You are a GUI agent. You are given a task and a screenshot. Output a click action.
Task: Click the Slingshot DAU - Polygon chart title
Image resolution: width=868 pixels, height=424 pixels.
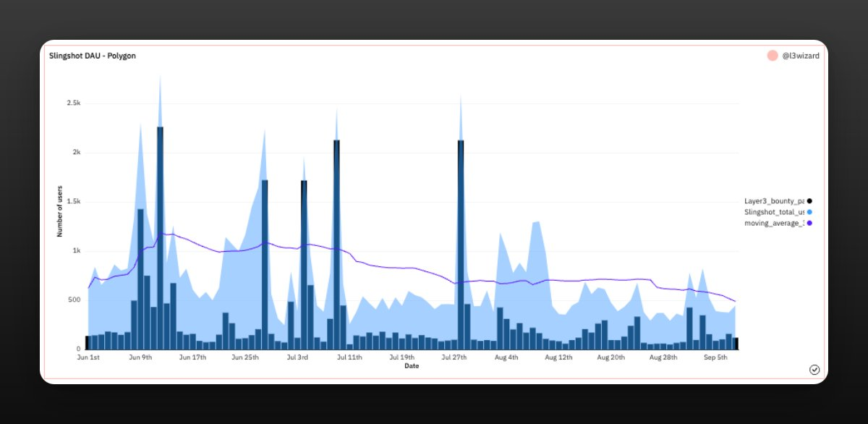coord(93,55)
